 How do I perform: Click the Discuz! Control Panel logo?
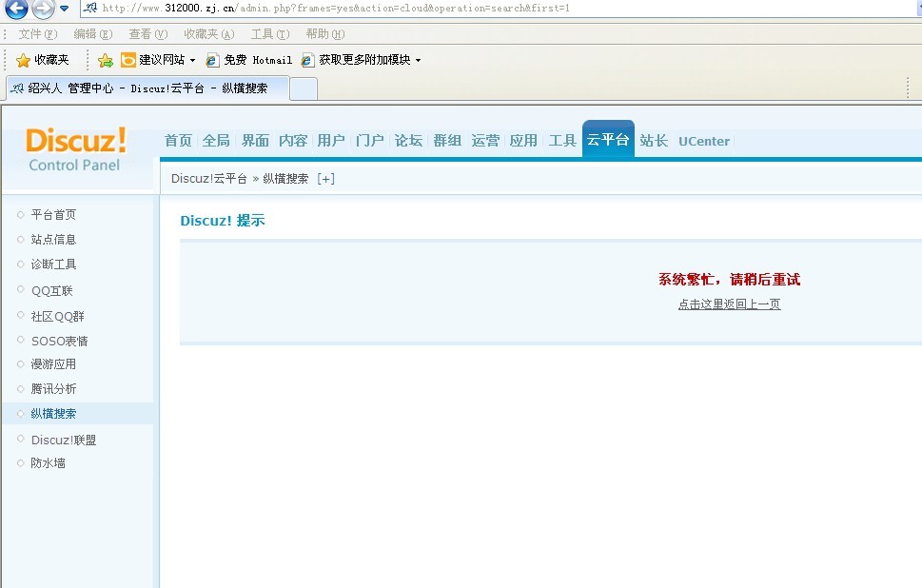click(x=76, y=148)
